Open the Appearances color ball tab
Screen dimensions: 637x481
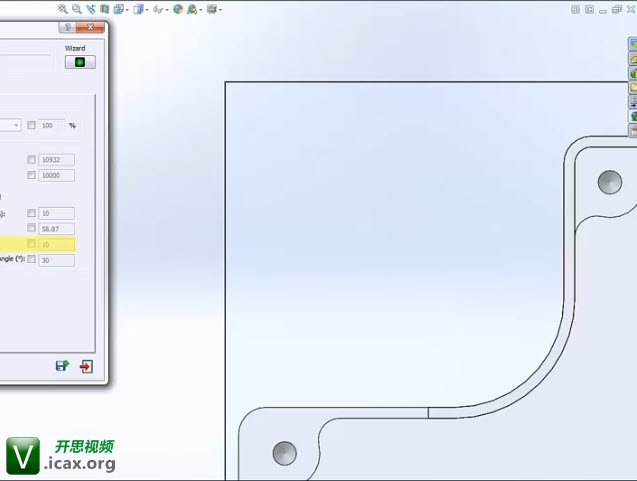[x=633, y=116]
